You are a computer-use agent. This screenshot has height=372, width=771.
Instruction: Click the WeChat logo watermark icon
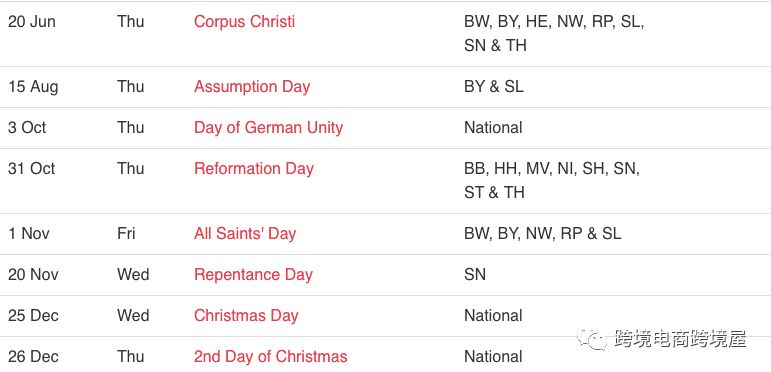point(592,339)
